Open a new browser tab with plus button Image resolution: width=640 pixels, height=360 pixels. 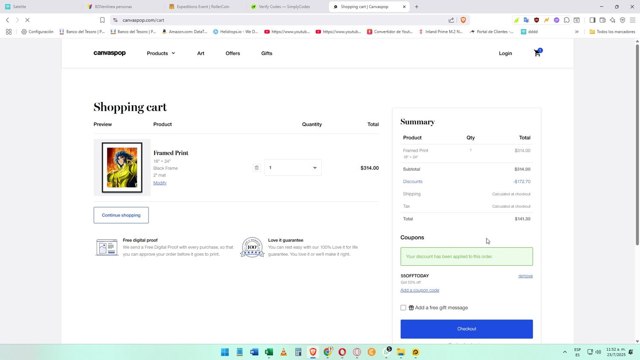[x=416, y=7]
